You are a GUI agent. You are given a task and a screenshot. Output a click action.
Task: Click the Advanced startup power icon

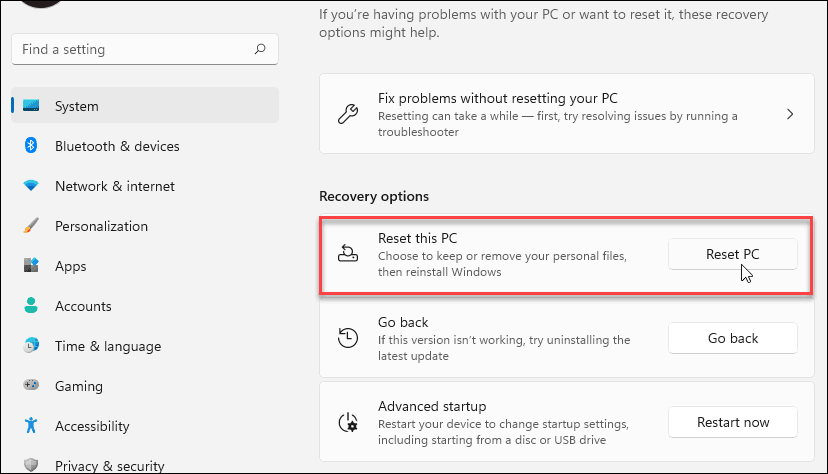click(x=349, y=422)
